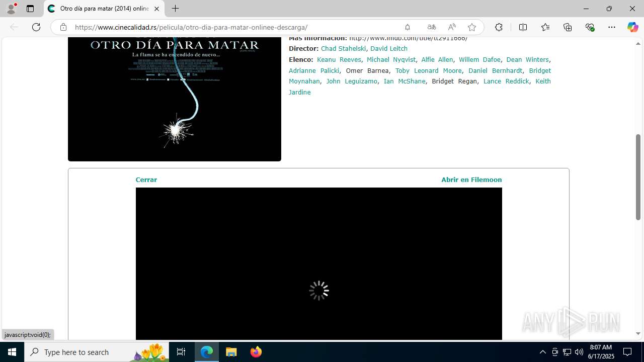Open Settings and more menu
The height and width of the screenshot is (362, 644).
(612, 27)
